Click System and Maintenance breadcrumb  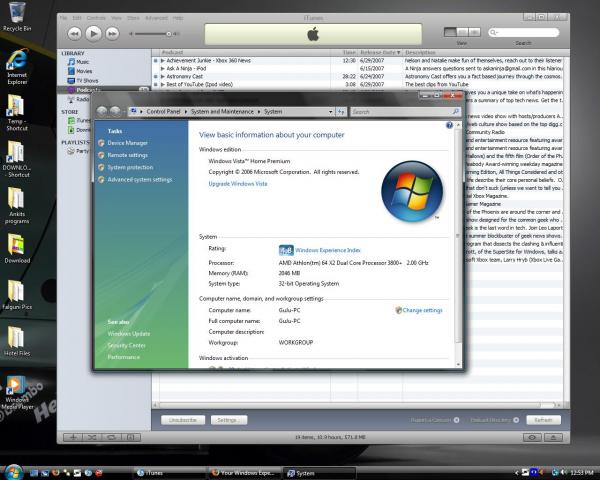coord(222,111)
